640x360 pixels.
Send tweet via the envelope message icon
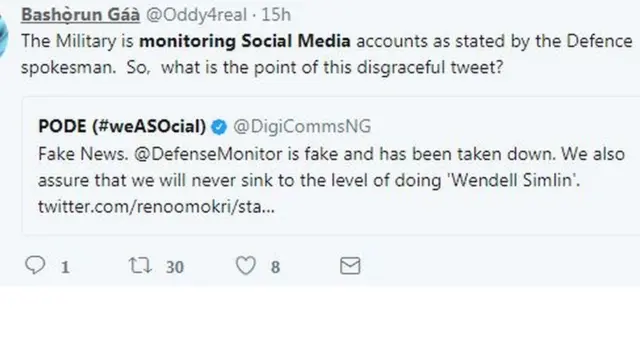tap(350, 266)
